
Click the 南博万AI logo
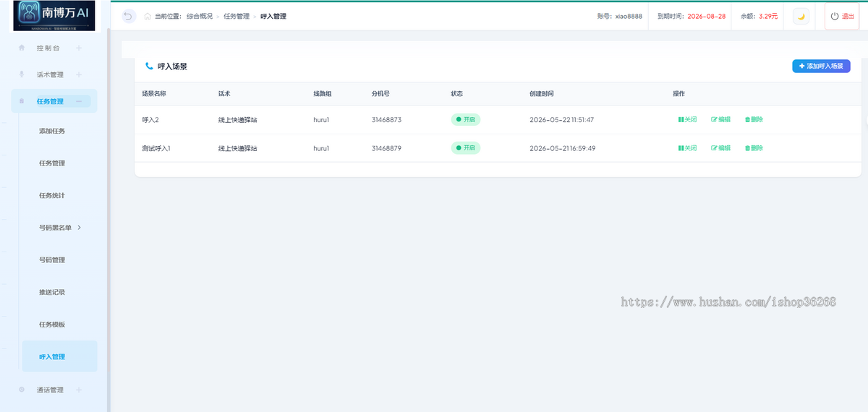[54, 16]
